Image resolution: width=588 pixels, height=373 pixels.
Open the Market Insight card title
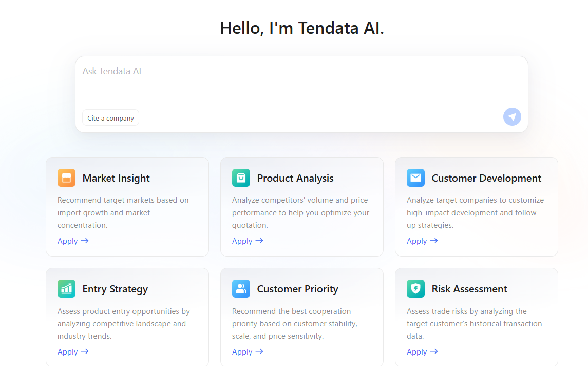pos(116,178)
